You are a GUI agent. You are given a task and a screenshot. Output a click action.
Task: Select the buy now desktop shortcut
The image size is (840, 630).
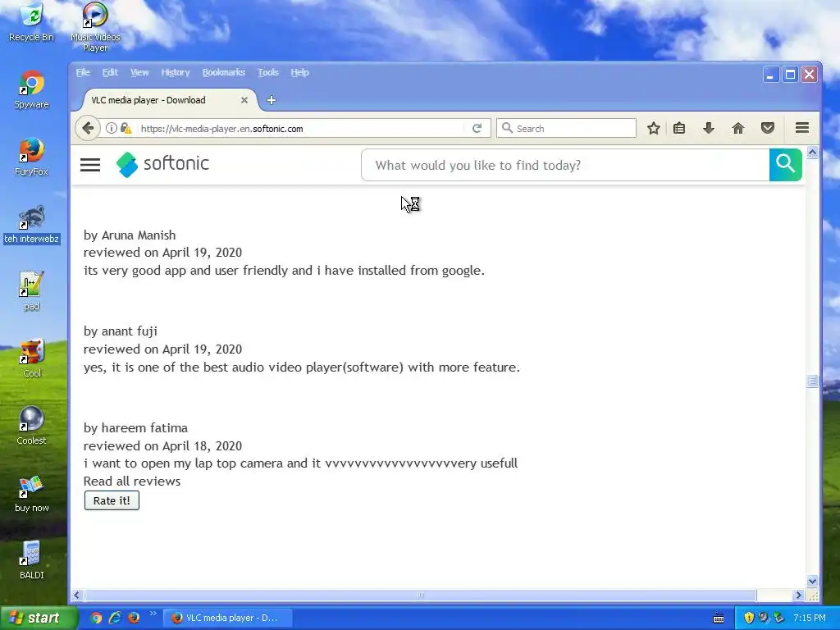[x=31, y=494]
